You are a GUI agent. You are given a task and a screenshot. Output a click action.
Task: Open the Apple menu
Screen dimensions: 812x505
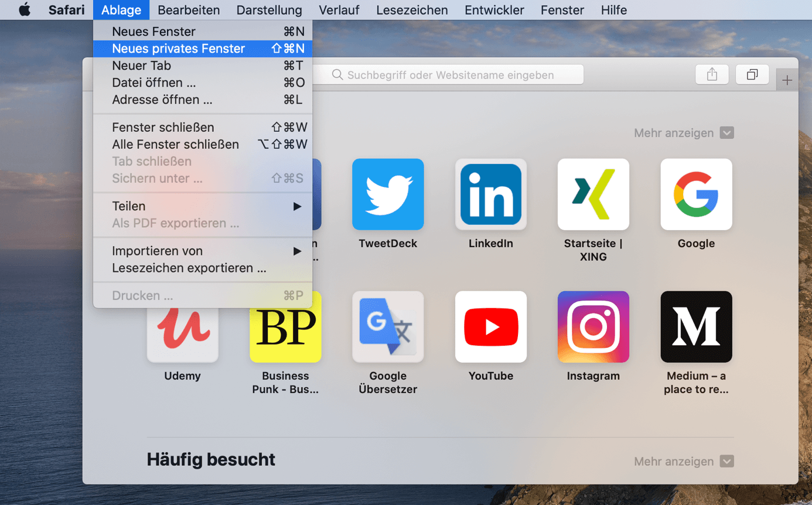(24, 10)
